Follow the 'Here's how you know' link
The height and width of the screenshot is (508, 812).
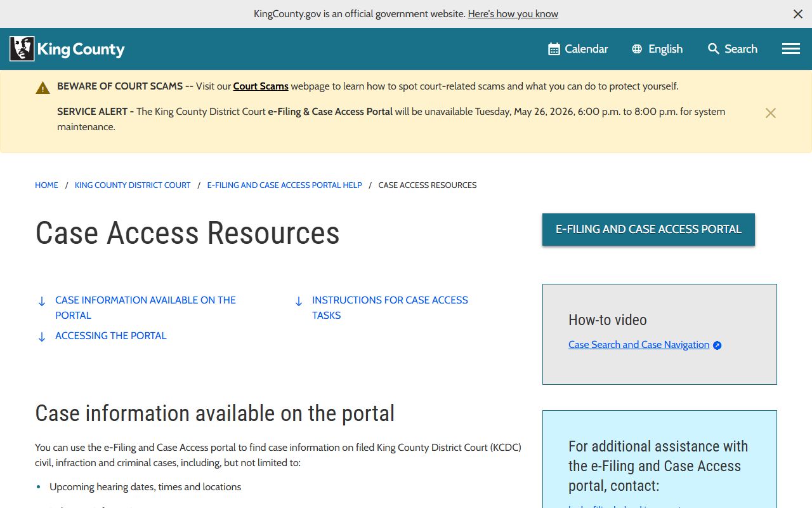513,14
